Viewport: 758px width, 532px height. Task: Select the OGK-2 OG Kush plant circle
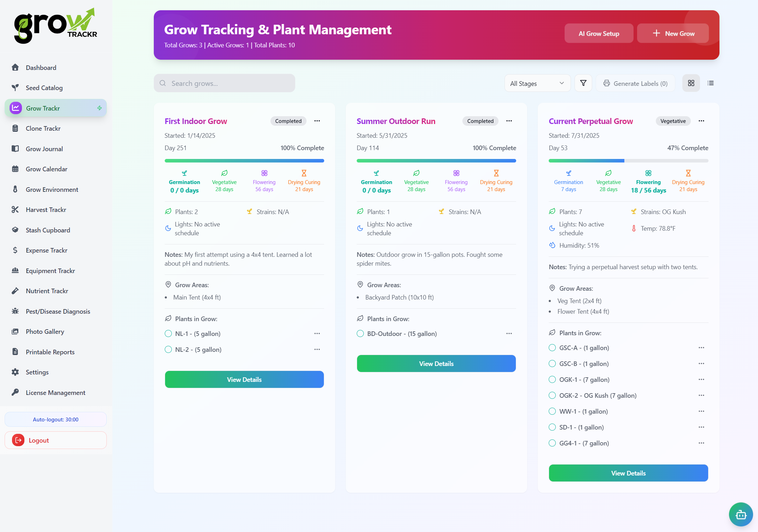pyautogui.click(x=552, y=395)
